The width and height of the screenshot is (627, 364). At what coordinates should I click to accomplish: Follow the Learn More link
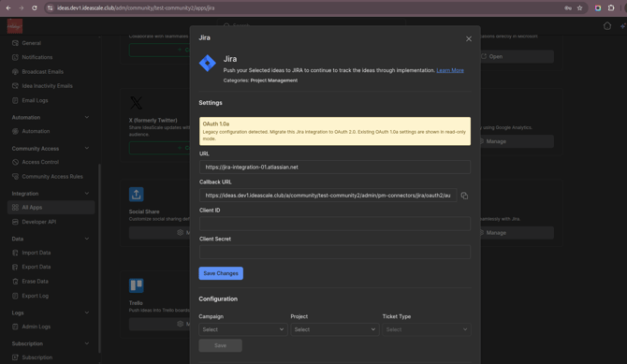(x=450, y=70)
